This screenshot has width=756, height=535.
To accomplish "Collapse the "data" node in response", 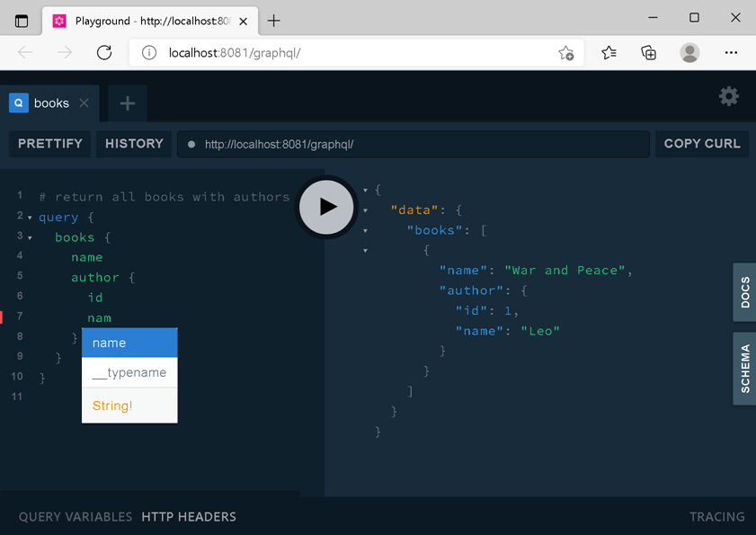I will (366, 210).
